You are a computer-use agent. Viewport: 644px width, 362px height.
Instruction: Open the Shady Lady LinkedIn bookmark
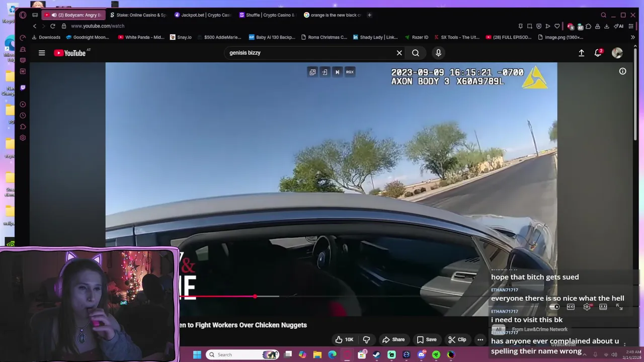coord(375,37)
